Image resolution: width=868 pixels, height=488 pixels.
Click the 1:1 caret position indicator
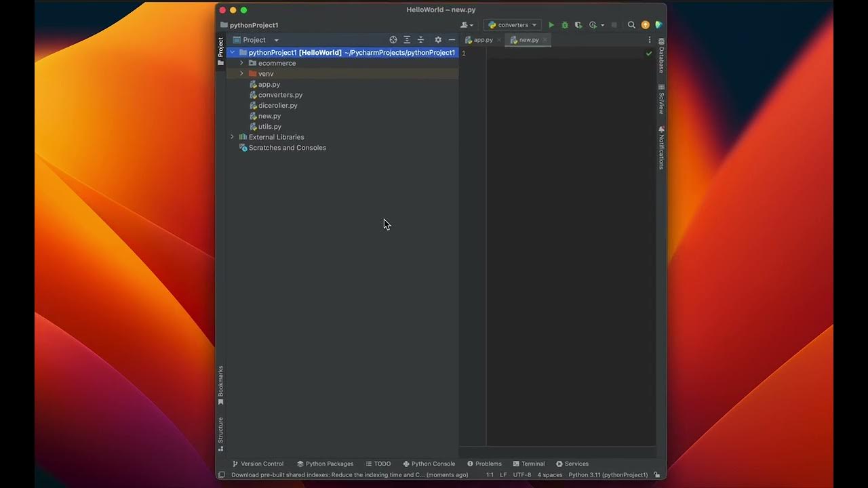tap(490, 475)
